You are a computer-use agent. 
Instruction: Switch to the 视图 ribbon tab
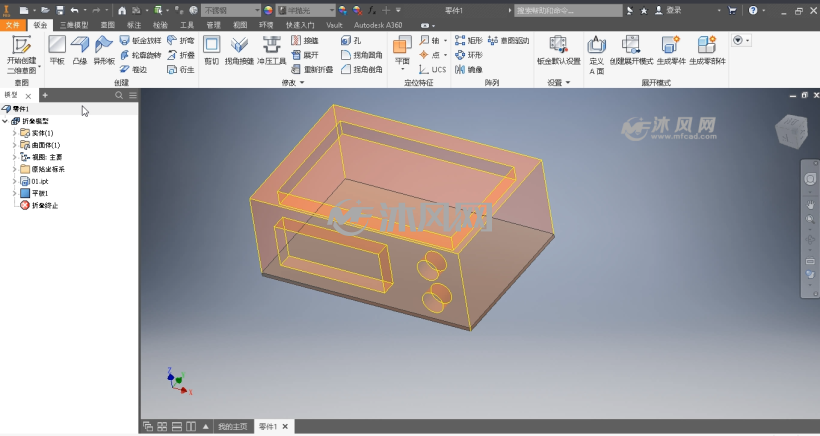click(x=240, y=25)
